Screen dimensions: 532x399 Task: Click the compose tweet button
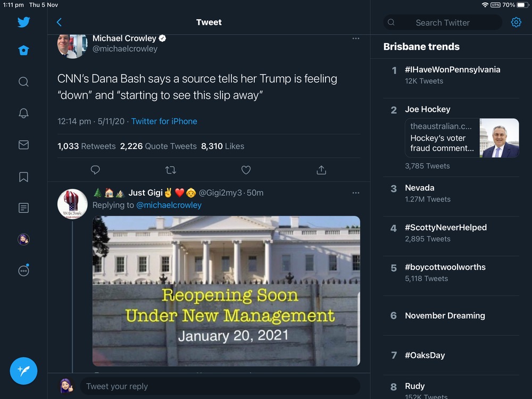[x=23, y=371]
